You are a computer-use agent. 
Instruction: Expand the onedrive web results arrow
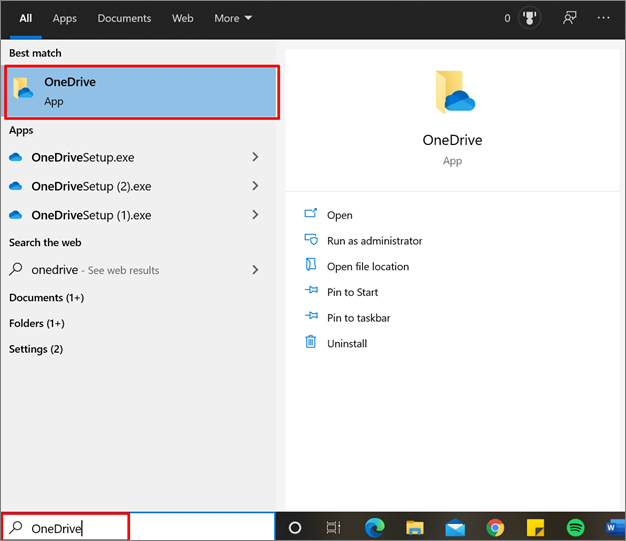pyautogui.click(x=256, y=270)
